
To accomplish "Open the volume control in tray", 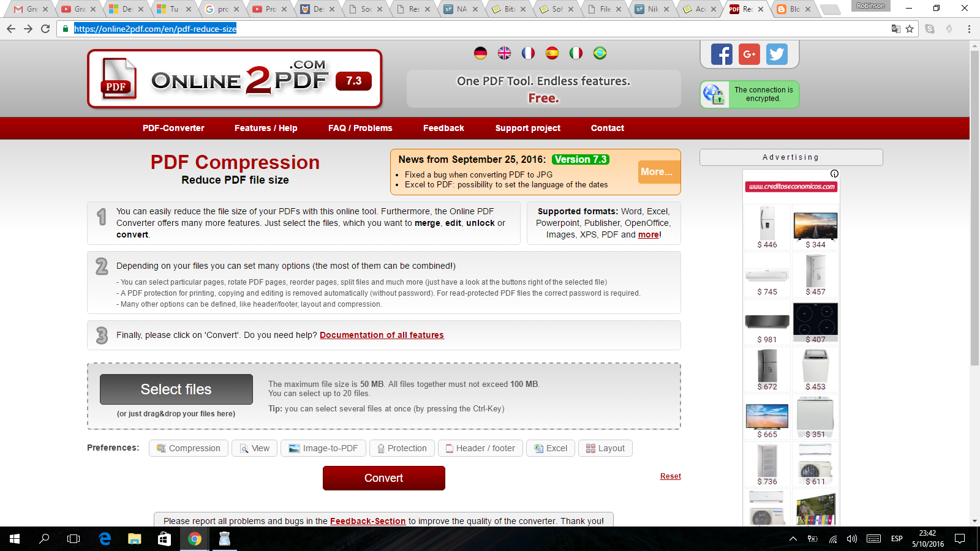I will coord(851,539).
